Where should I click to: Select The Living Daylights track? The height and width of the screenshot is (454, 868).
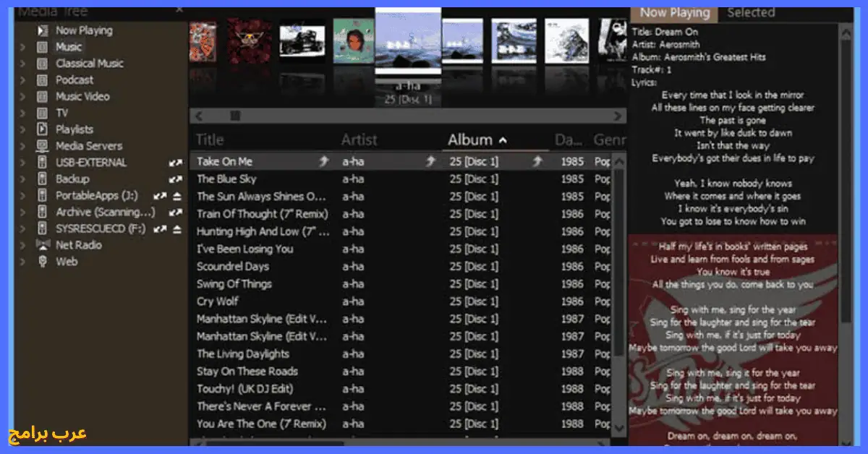pos(243,354)
